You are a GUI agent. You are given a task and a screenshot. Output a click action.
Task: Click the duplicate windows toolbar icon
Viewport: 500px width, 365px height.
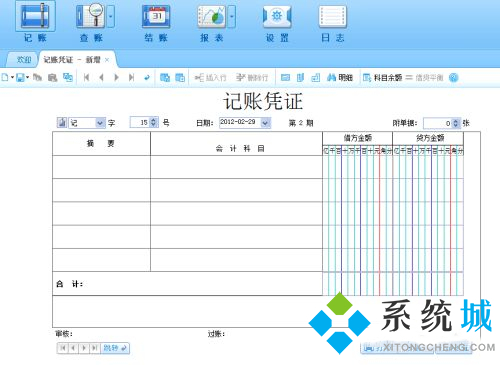click(x=68, y=78)
